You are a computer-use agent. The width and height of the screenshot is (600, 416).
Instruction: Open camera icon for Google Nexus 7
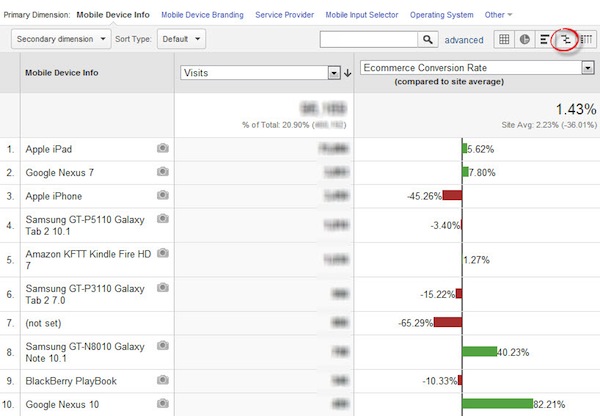coord(163,171)
